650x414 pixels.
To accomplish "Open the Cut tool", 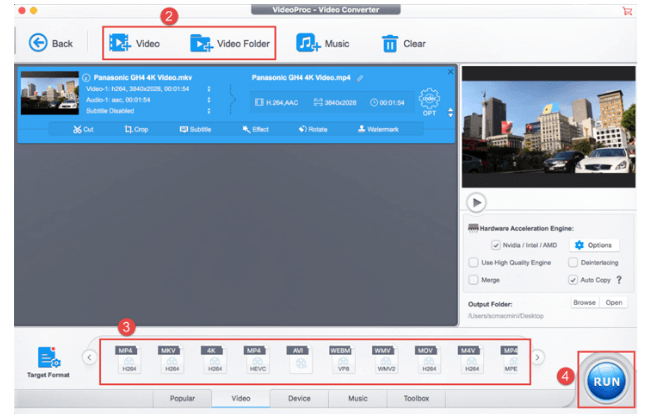I will coord(83,129).
